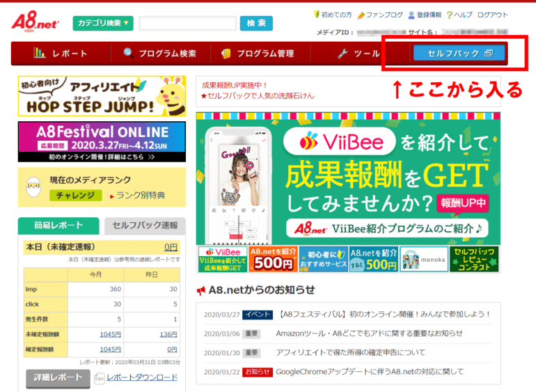
Task: Click today's 0円 provisional amount
Action: [x=171, y=247]
